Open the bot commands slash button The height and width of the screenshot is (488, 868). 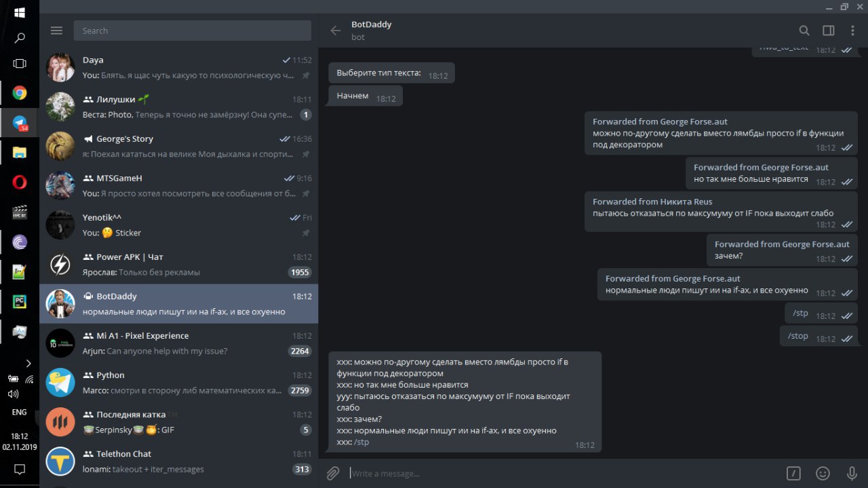coord(793,473)
